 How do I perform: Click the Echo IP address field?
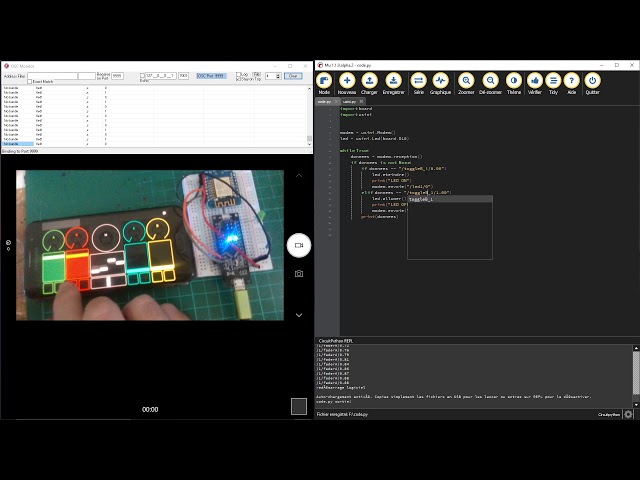coord(161,76)
